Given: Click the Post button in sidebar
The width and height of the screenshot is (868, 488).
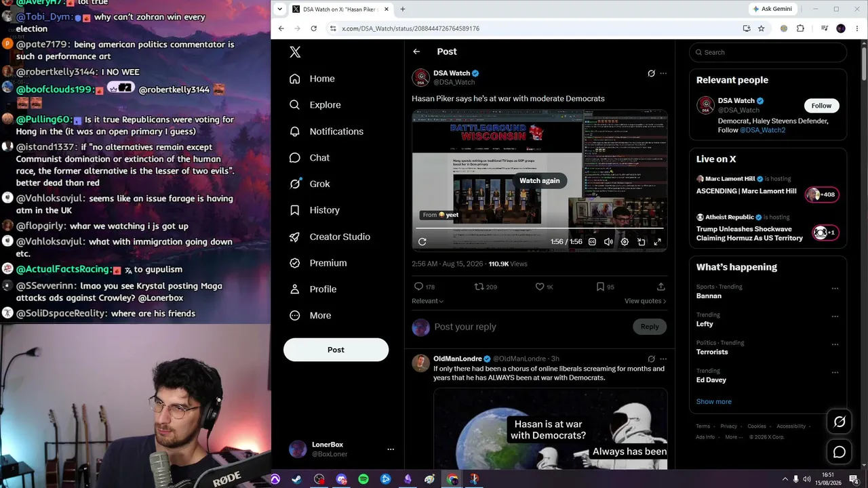Looking at the screenshot, I should click(336, 350).
